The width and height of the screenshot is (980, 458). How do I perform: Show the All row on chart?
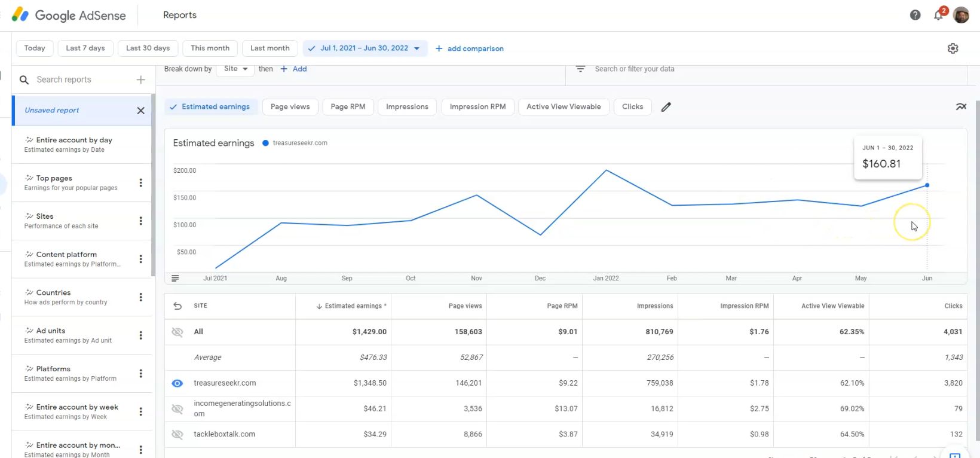tap(177, 332)
